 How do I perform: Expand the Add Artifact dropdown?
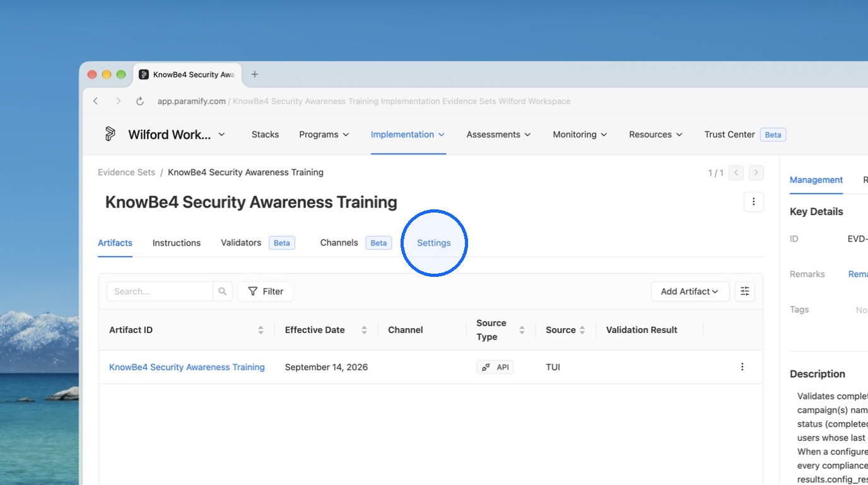point(690,291)
